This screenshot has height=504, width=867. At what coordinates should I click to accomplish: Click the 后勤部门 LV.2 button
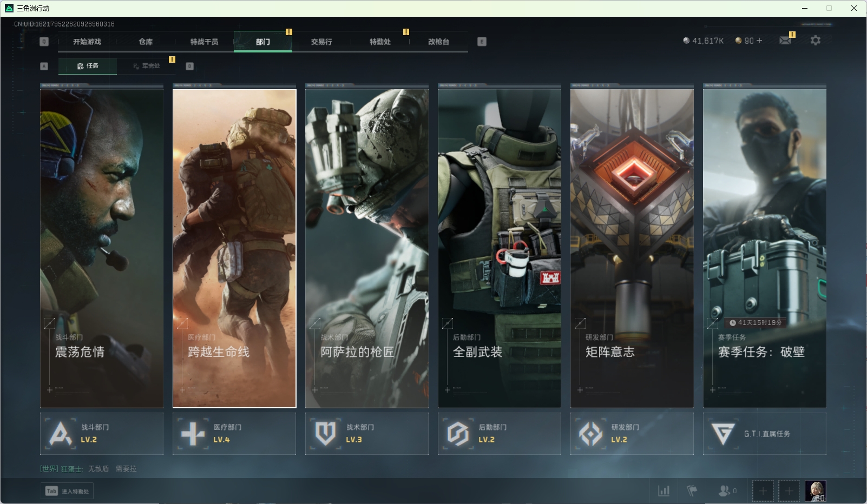[500, 434]
